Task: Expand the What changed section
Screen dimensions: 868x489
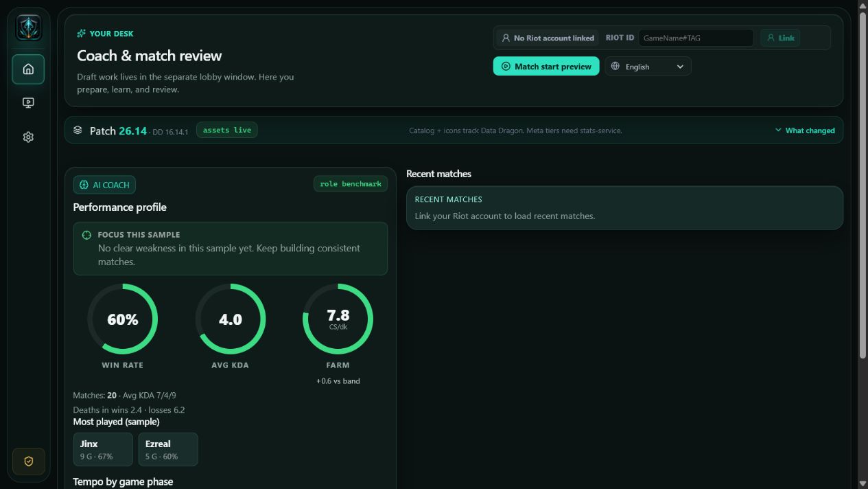Action: [x=805, y=130]
